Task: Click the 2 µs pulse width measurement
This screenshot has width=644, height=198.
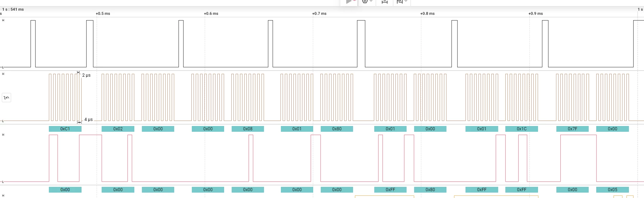Action: coord(86,75)
